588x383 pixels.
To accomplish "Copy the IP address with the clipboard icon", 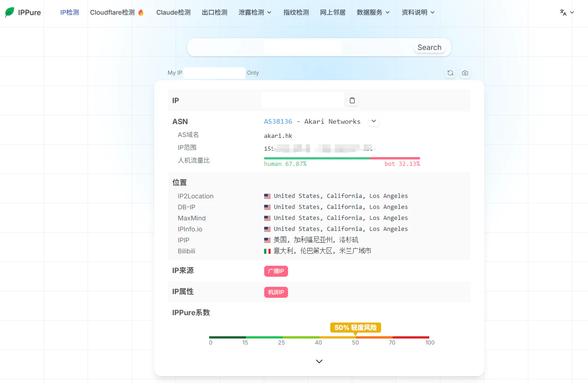I will tap(352, 100).
